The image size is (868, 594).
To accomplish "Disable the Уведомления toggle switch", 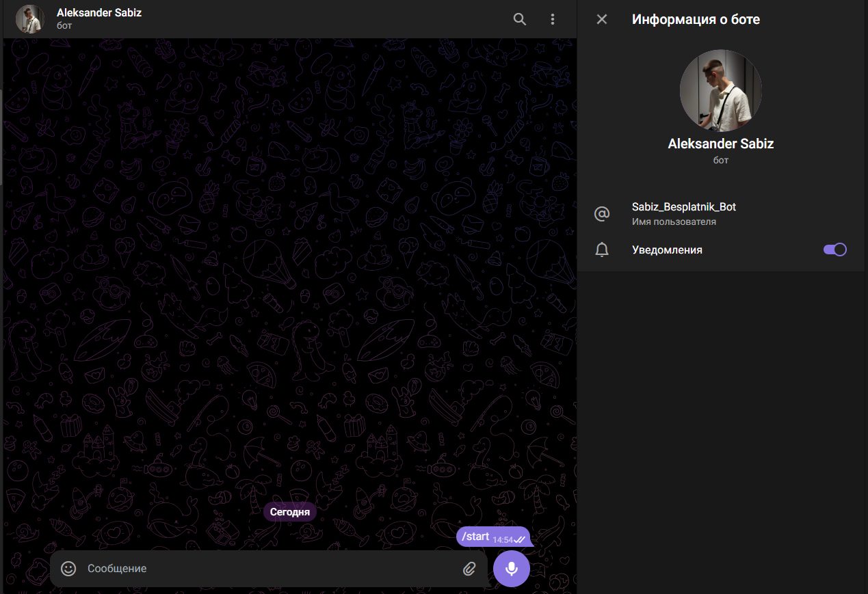I will [834, 249].
